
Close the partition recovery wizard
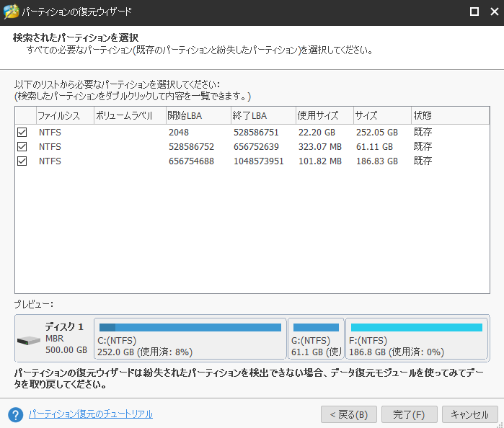(494, 12)
